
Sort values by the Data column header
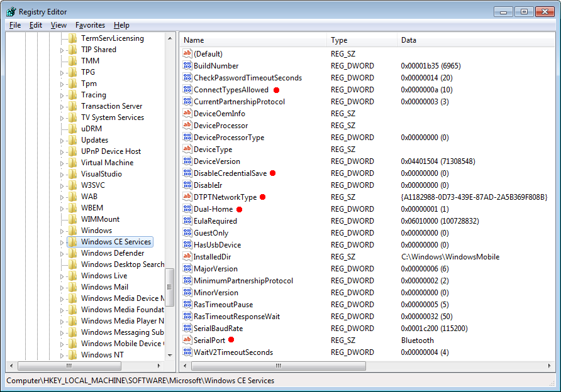coord(476,40)
